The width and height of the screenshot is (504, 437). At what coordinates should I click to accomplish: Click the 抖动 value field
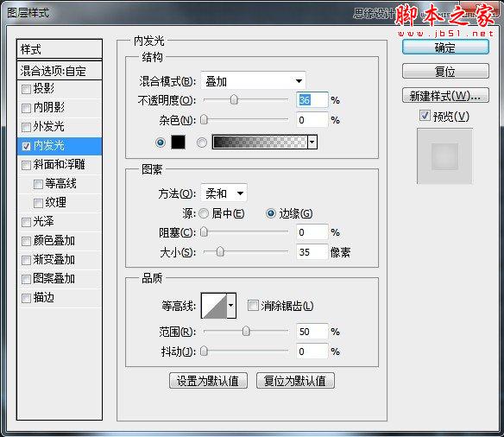click(312, 351)
